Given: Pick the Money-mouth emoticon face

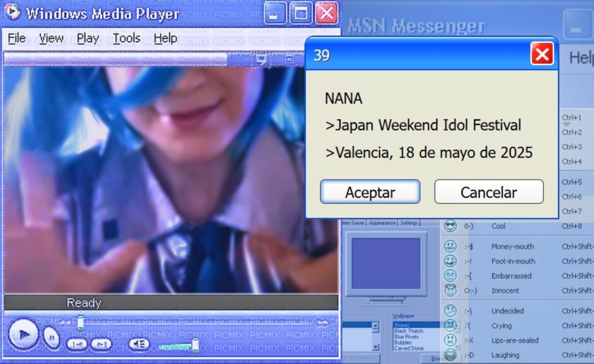Looking at the screenshot, I should tap(450, 246).
